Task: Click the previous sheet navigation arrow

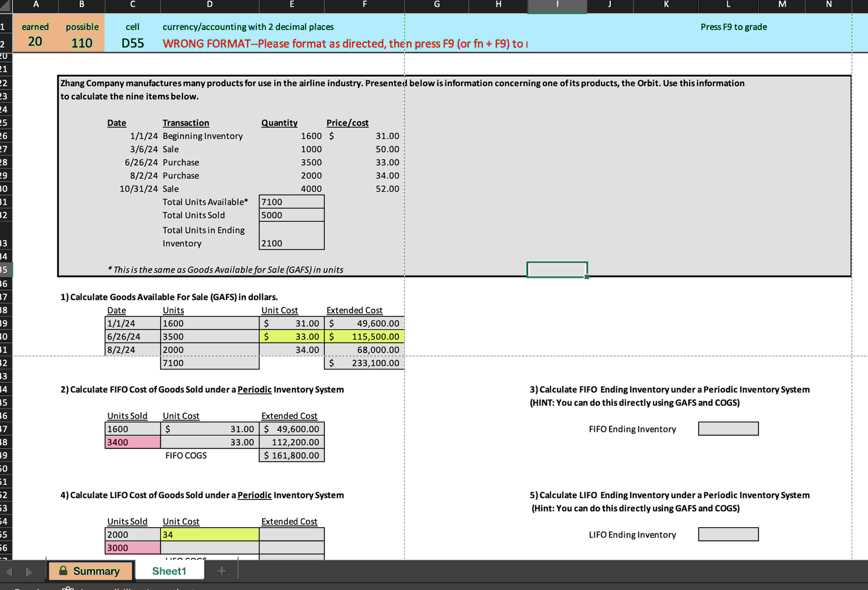Action: pos(9,571)
